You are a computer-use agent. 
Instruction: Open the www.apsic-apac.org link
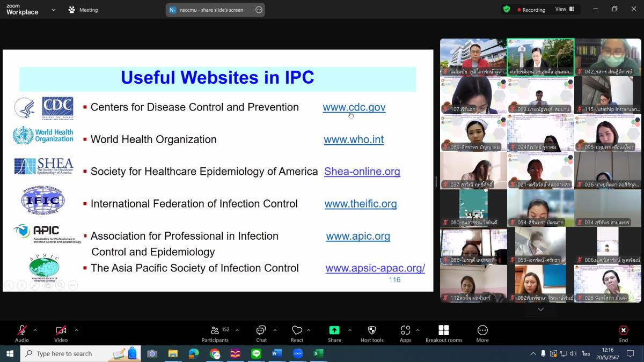coord(375,268)
